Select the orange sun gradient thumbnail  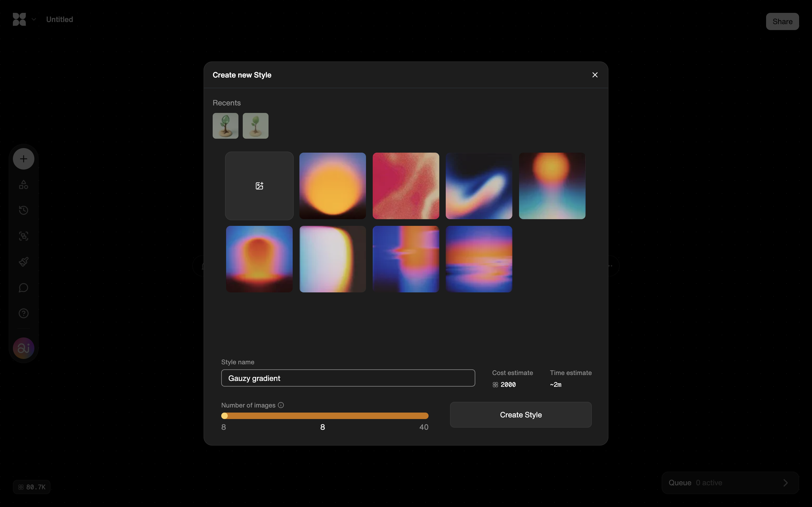tap(332, 186)
